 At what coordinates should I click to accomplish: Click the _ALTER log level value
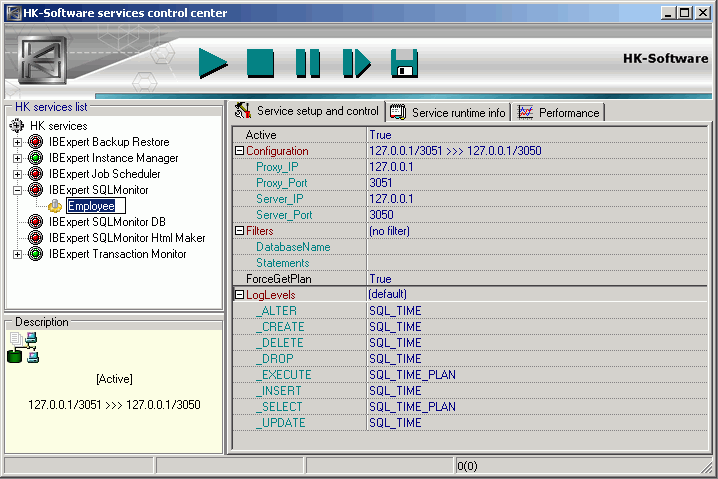pos(537,310)
